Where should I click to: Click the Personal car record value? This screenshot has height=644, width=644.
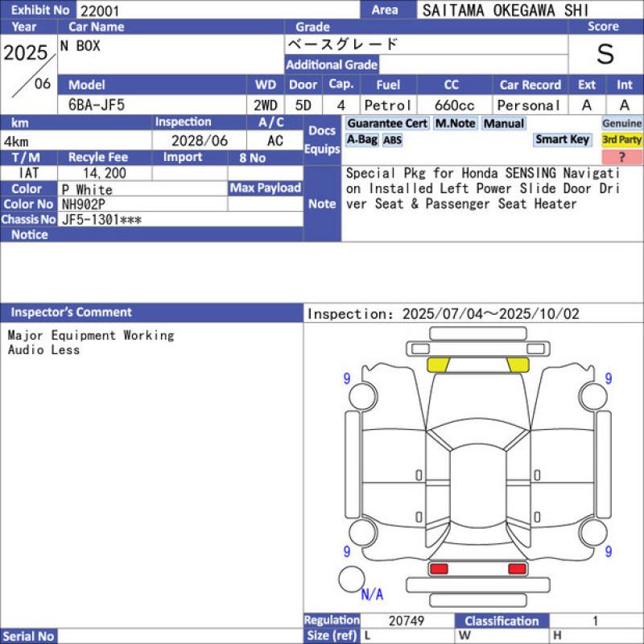click(x=529, y=105)
